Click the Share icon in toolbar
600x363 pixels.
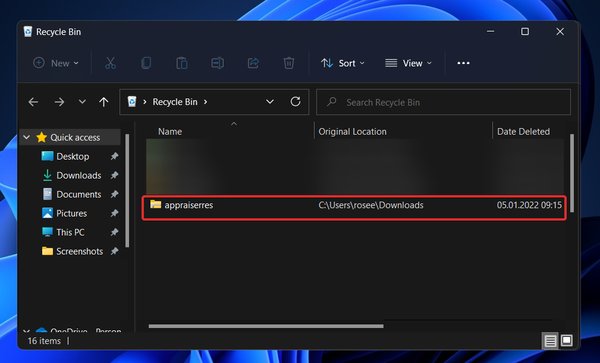(253, 63)
